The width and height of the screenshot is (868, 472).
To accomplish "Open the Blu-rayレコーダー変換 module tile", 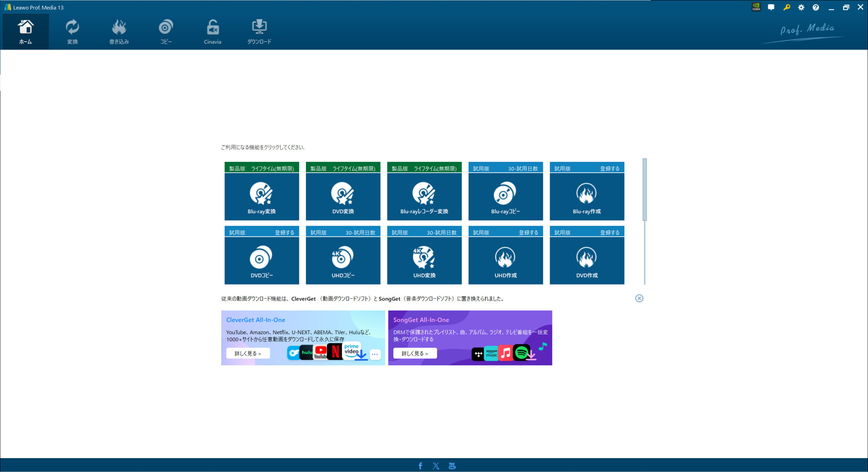I will (425, 197).
